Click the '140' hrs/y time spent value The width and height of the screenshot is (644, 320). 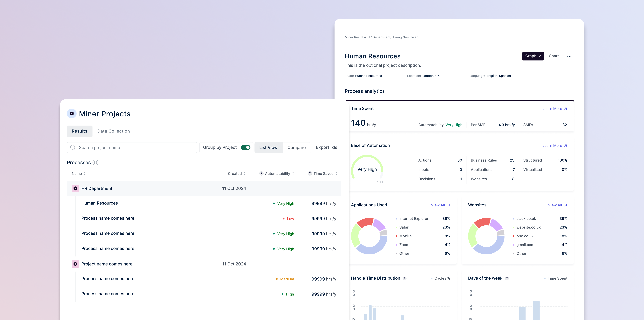point(358,123)
